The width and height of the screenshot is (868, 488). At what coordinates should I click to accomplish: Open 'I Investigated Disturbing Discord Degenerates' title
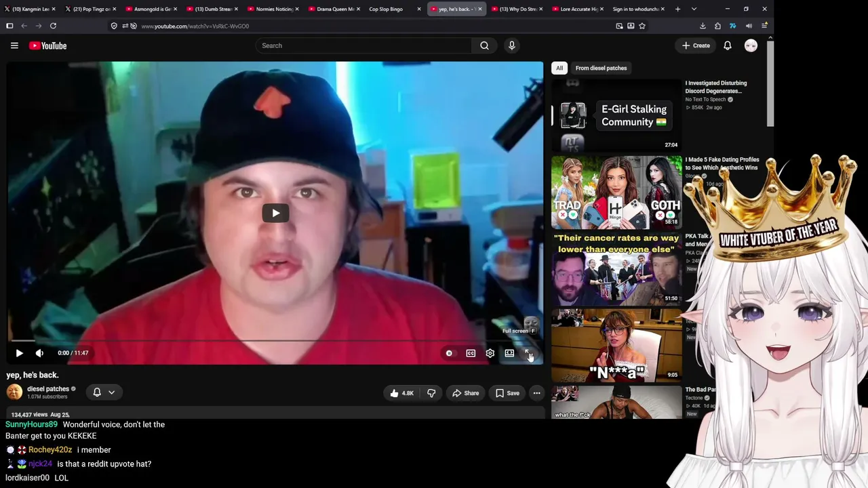tap(715, 87)
